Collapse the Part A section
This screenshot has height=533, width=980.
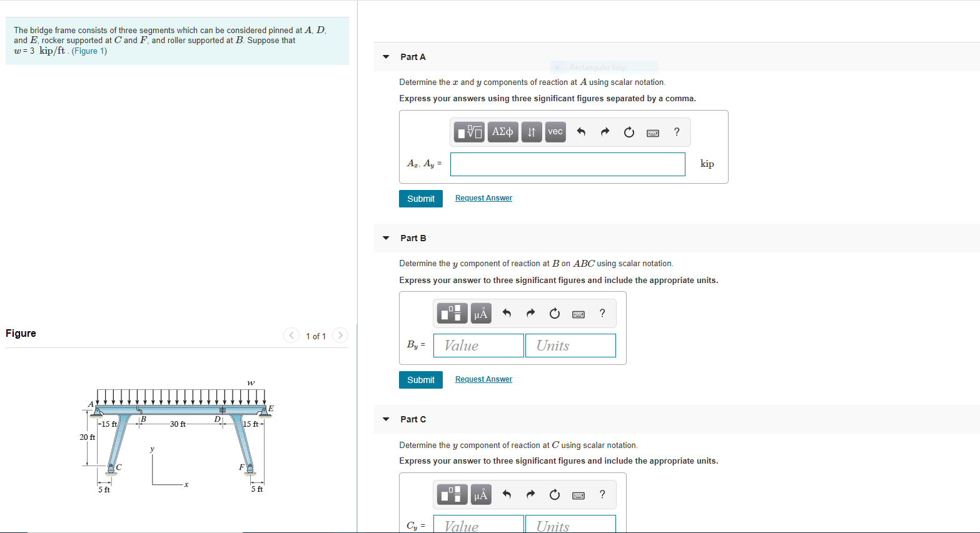click(386, 57)
